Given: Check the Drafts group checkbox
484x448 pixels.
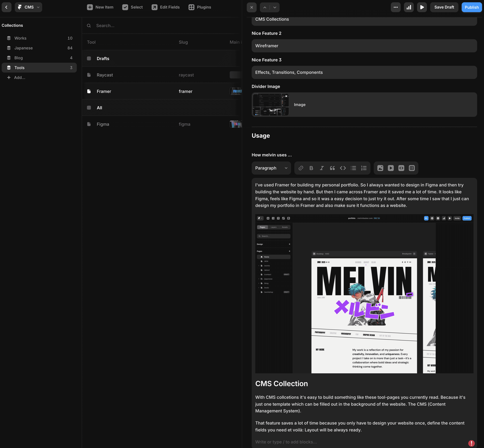Looking at the screenshot, I should click(x=89, y=58).
